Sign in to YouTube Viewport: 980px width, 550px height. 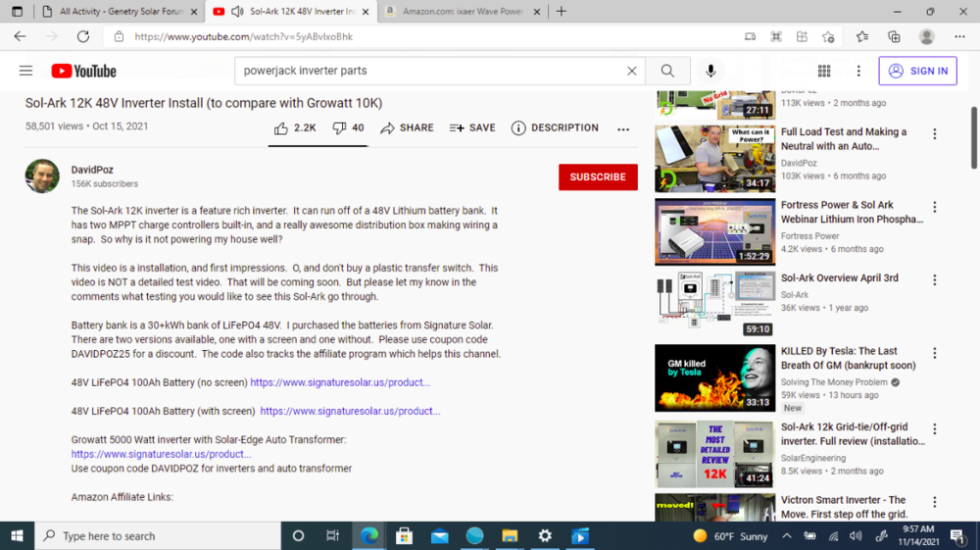[917, 71]
